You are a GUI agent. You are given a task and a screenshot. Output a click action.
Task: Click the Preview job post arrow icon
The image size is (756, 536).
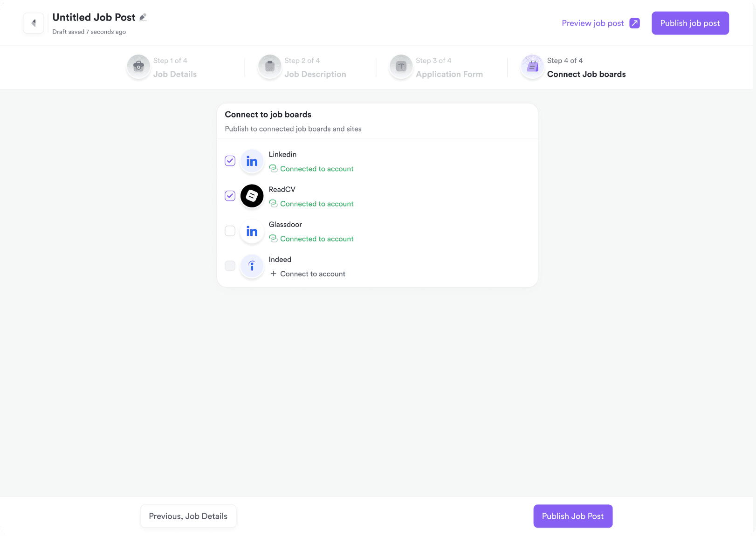pyautogui.click(x=634, y=23)
